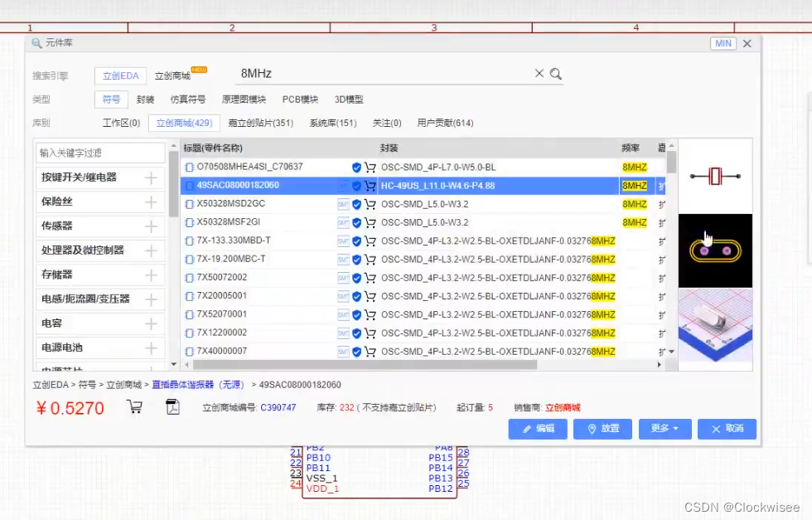The width and height of the screenshot is (812, 520).
Task: Add C390747 part to shopping cart
Action: 134,407
